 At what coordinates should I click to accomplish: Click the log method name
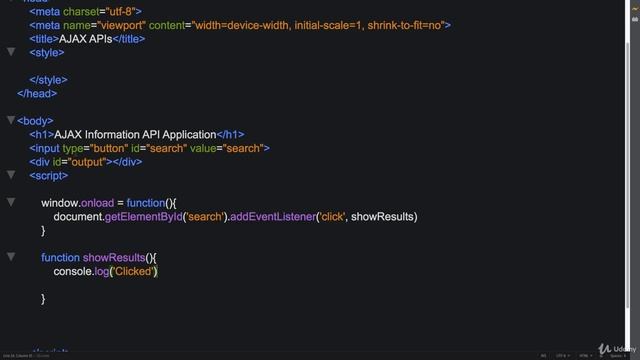point(102,271)
